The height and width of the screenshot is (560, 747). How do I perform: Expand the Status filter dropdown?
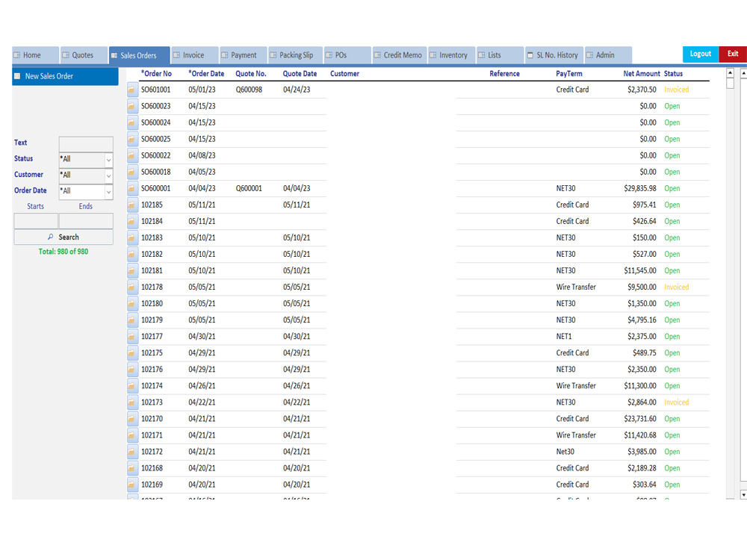point(108,160)
